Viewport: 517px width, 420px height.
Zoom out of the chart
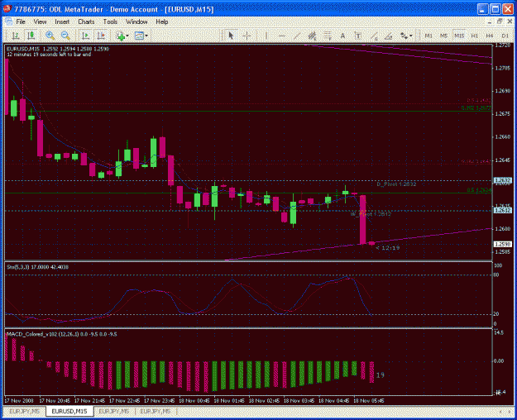click(65, 36)
